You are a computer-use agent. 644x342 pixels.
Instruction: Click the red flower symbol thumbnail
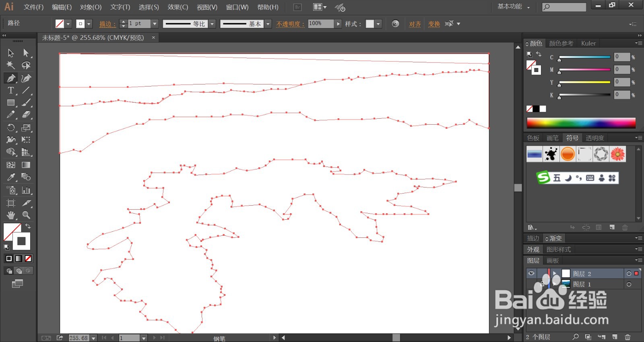point(617,154)
